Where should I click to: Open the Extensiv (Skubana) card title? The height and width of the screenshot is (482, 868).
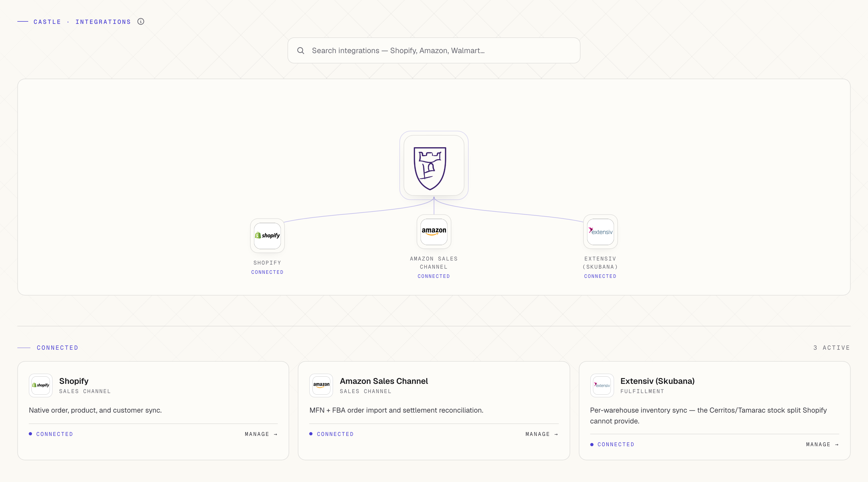point(658,381)
